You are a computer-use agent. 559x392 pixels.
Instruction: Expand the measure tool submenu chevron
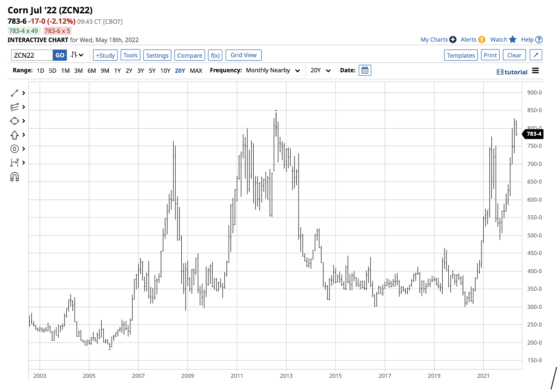pyautogui.click(x=23, y=163)
